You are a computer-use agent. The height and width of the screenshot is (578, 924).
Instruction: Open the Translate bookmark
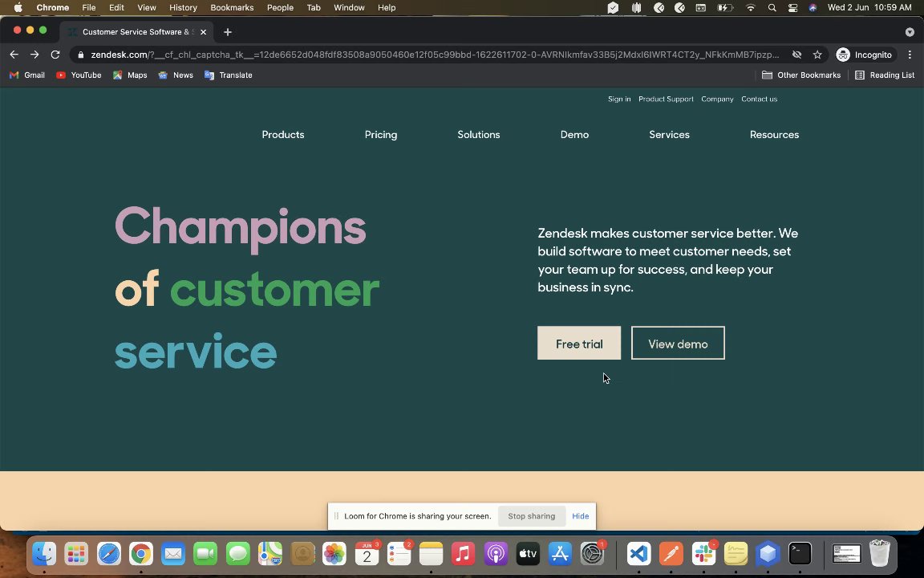coord(228,75)
